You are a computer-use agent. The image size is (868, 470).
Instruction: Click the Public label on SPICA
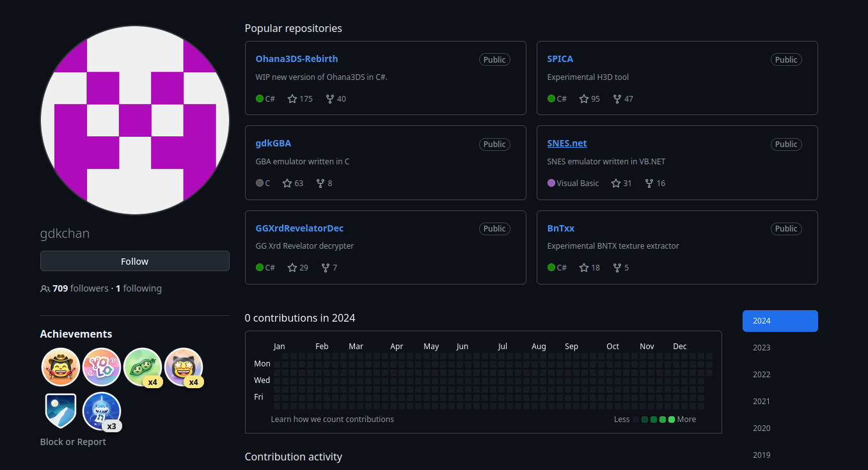coord(786,59)
